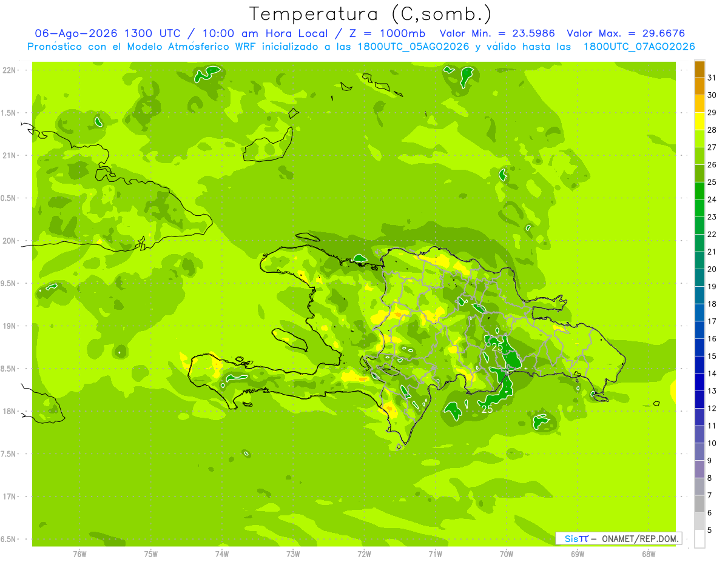Click the 'Sisπ' logo text
The width and height of the screenshot is (728, 562).
coord(576,538)
